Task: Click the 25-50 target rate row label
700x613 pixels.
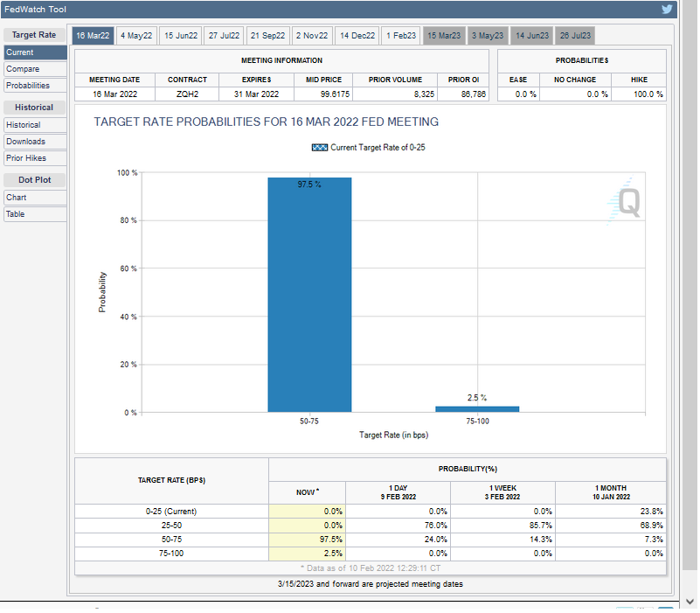Action: pos(171,525)
